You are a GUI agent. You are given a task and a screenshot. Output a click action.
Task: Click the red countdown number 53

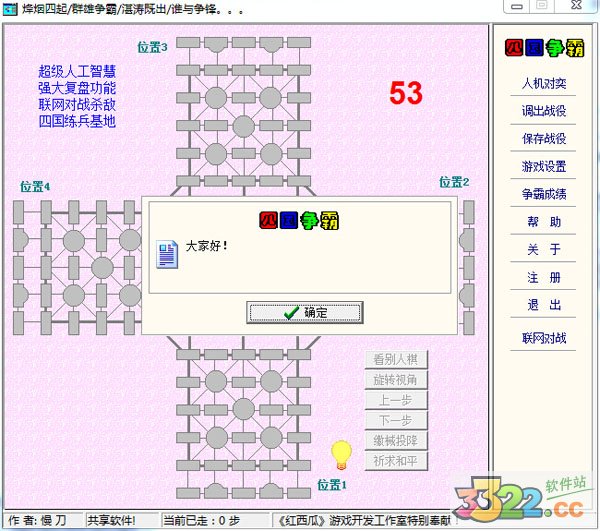(x=406, y=93)
